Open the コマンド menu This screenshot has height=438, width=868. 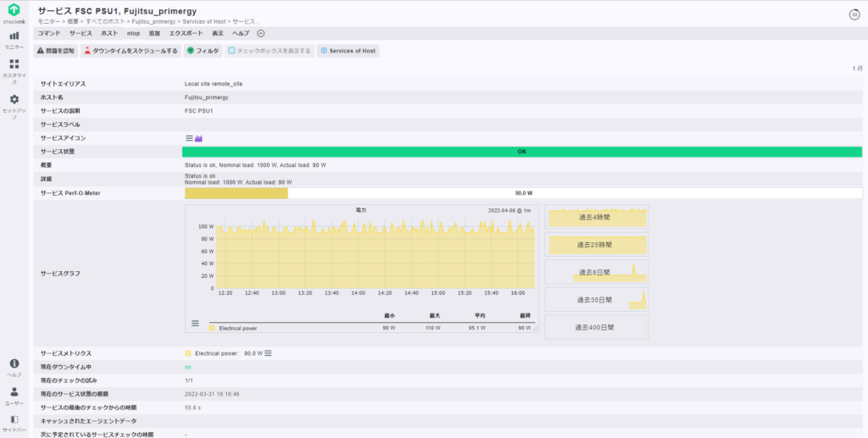[x=48, y=33]
